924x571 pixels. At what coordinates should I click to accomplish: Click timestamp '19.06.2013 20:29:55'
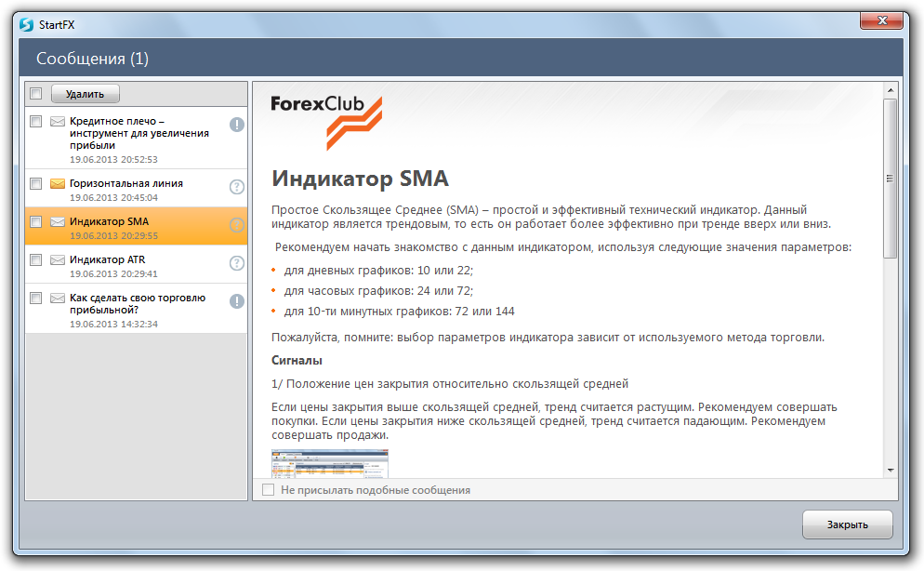click(113, 235)
